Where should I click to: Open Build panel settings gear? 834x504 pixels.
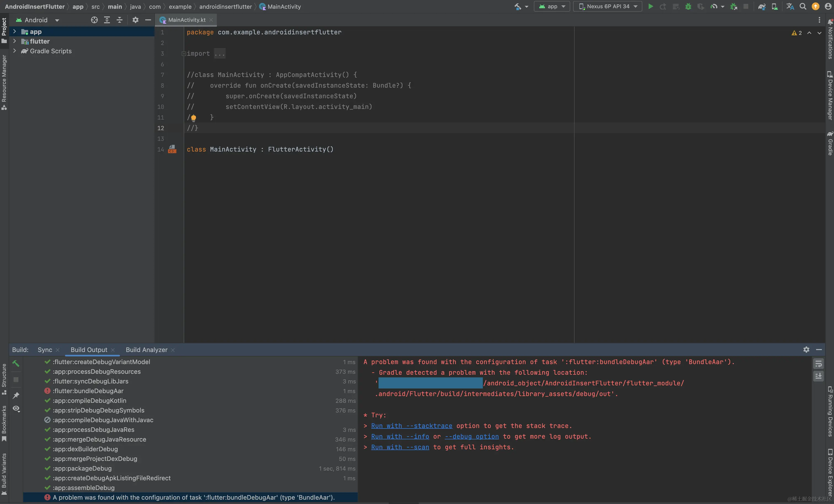click(x=806, y=350)
